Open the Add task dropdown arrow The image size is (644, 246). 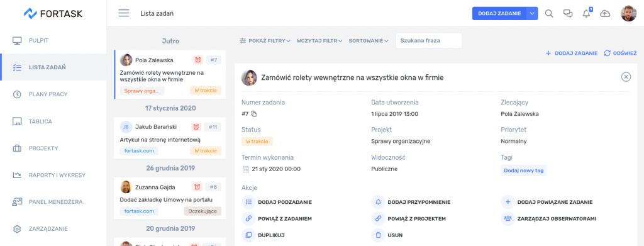(532, 13)
